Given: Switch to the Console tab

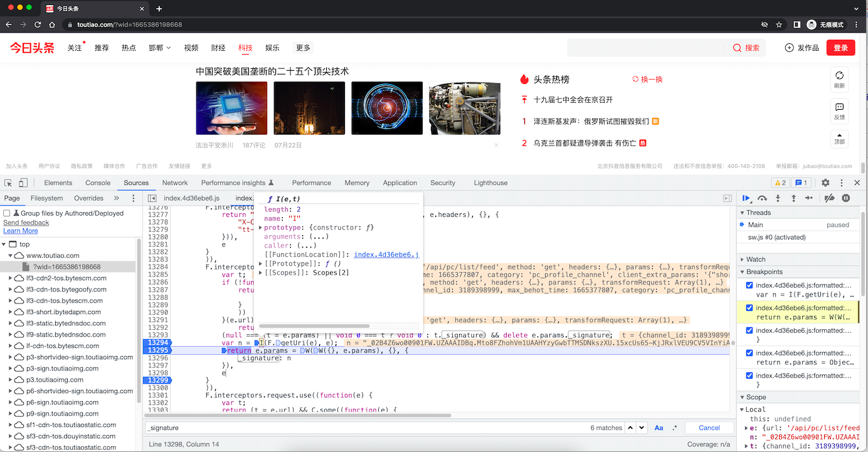Looking at the screenshot, I should pyautogui.click(x=98, y=183).
